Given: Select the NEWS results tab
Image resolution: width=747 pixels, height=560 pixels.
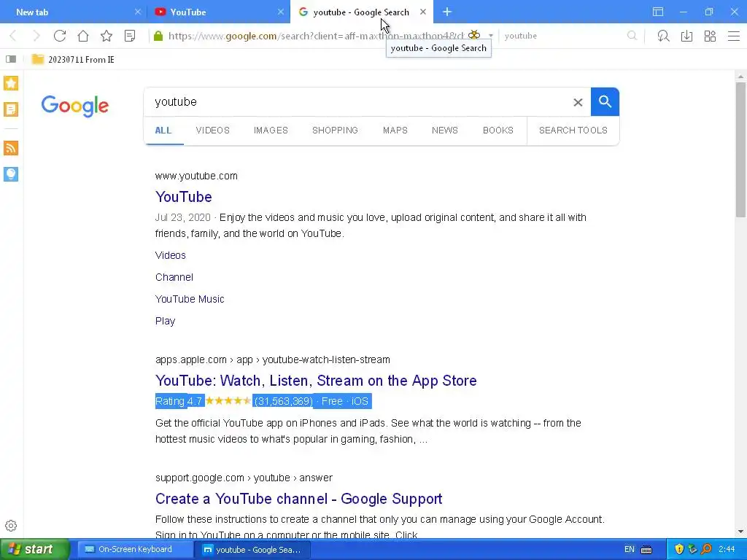Looking at the screenshot, I should click(444, 131).
